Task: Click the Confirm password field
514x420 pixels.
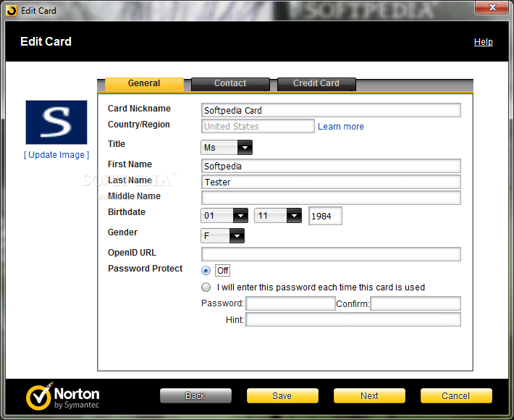Action: click(416, 303)
